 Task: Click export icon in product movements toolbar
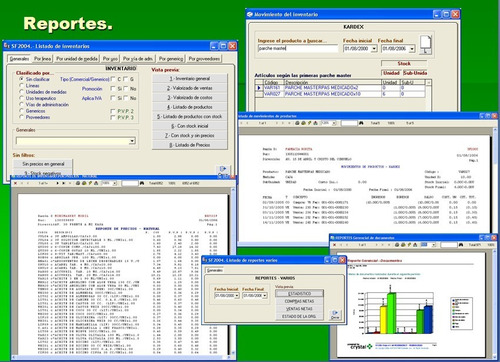tap(303, 123)
